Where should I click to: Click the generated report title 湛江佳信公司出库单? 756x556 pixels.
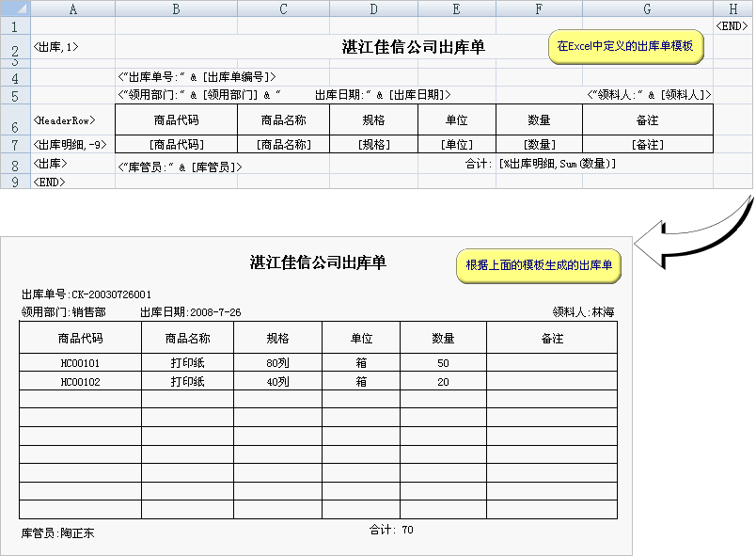point(318,262)
